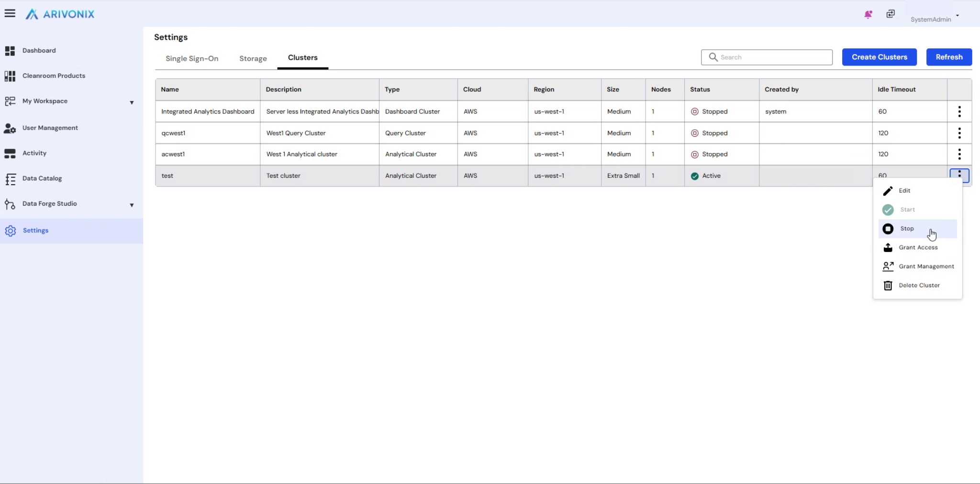This screenshot has width=980, height=484.
Task: Go to Cleanroom Products in sidebar
Action: [54, 76]
